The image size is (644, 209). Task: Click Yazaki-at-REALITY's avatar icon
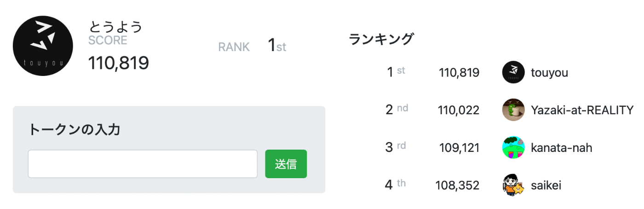pyautogui.click(x=513, y=110)
